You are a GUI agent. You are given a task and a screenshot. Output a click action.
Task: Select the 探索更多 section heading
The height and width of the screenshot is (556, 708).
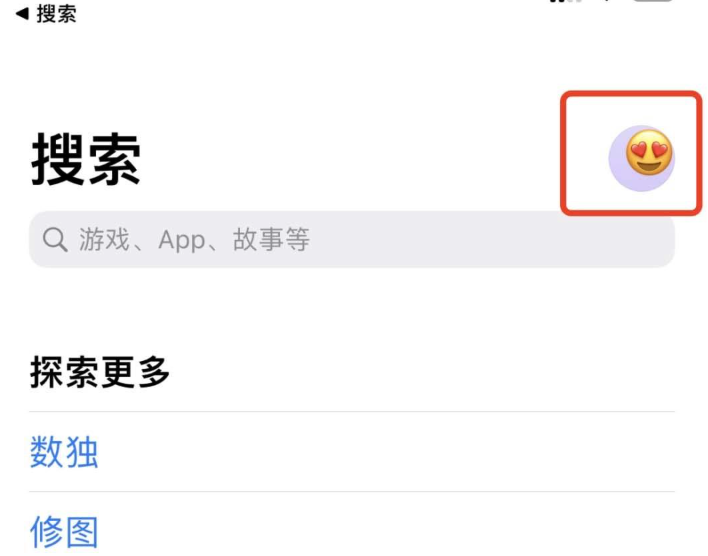point(100,372)
